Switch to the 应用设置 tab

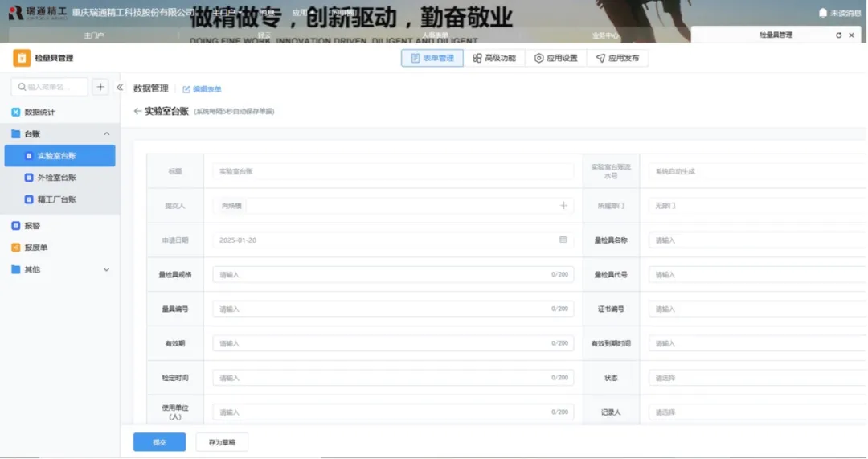tap(556, 58)
